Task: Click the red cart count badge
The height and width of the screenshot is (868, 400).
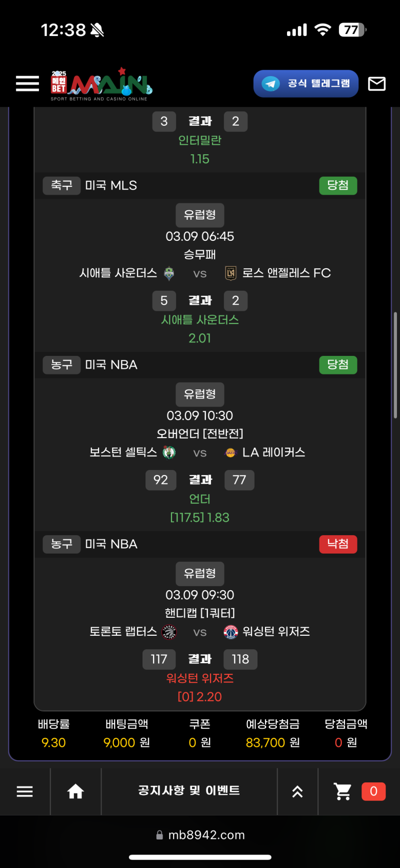Action: (373, 791)
